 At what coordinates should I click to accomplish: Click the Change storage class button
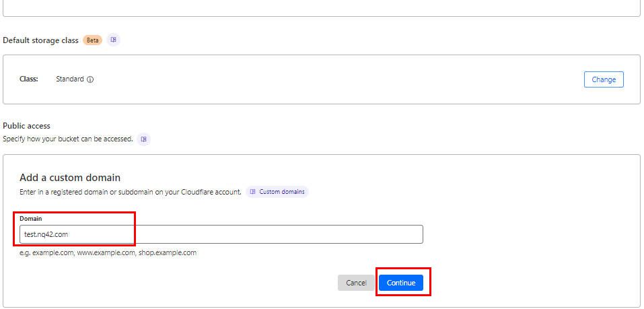pos(604,79)
